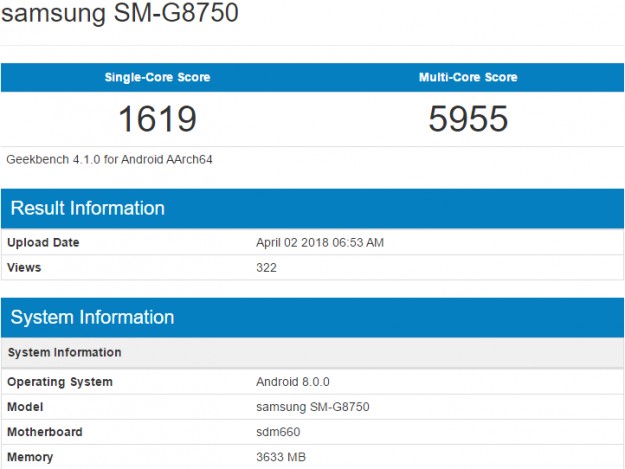Click the views count 322
This screenshot has height=469, width=625.
pos(266,267)
